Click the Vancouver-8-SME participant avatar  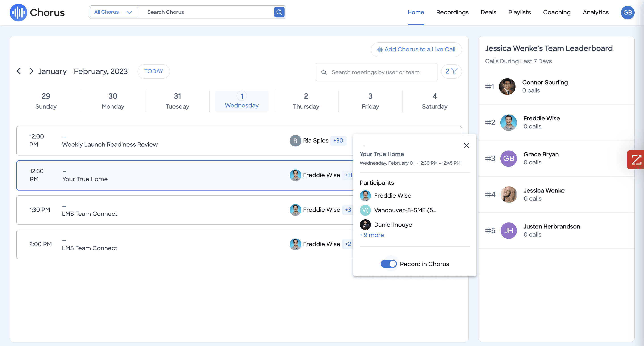[365, 210]
